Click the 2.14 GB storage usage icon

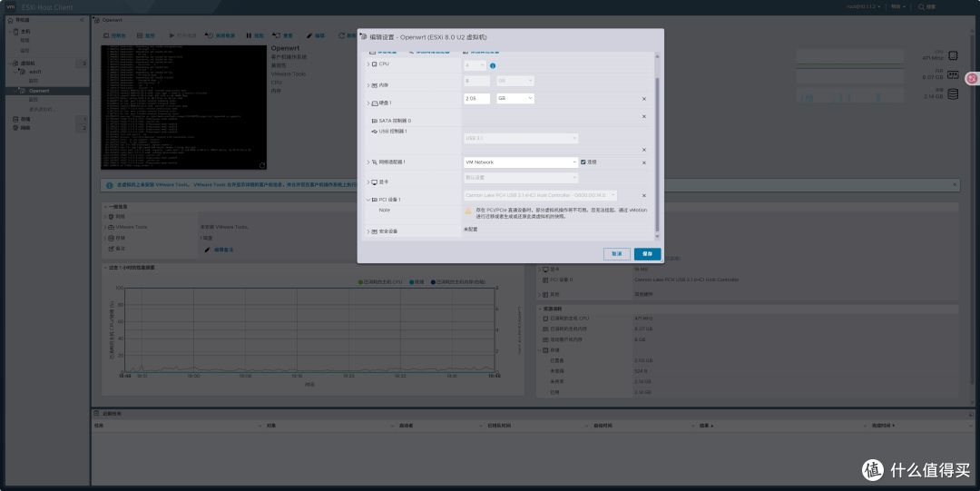(953, 94)
